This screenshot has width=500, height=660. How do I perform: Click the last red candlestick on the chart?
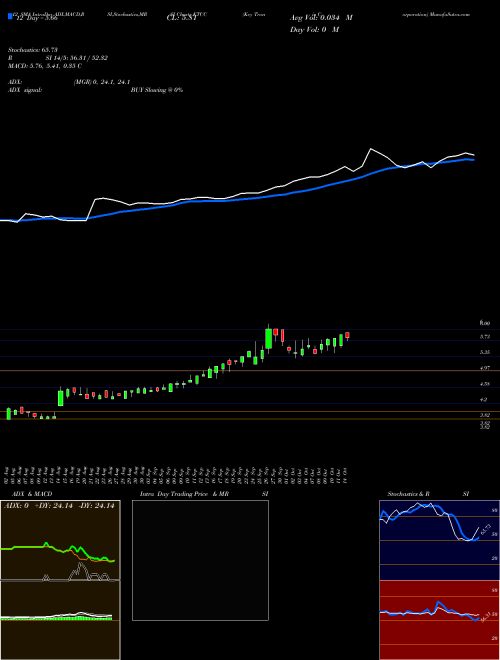tap(347, 335)
